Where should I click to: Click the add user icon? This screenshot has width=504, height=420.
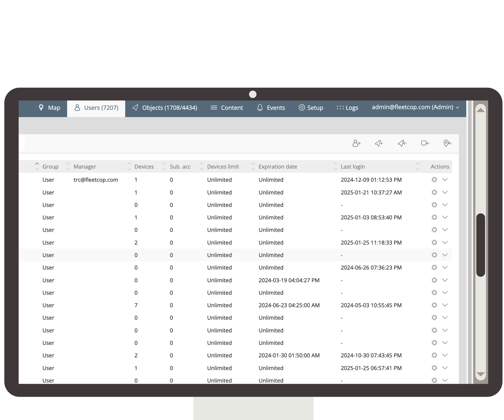(356, 143)
